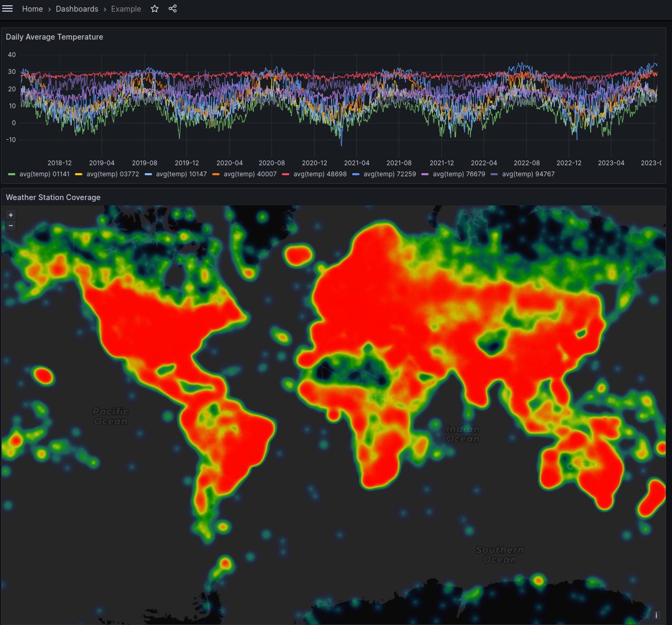Select the Example dashboard breadcrumb link
The height and width of the screenshot is (625, 672).
click(126, 9)
